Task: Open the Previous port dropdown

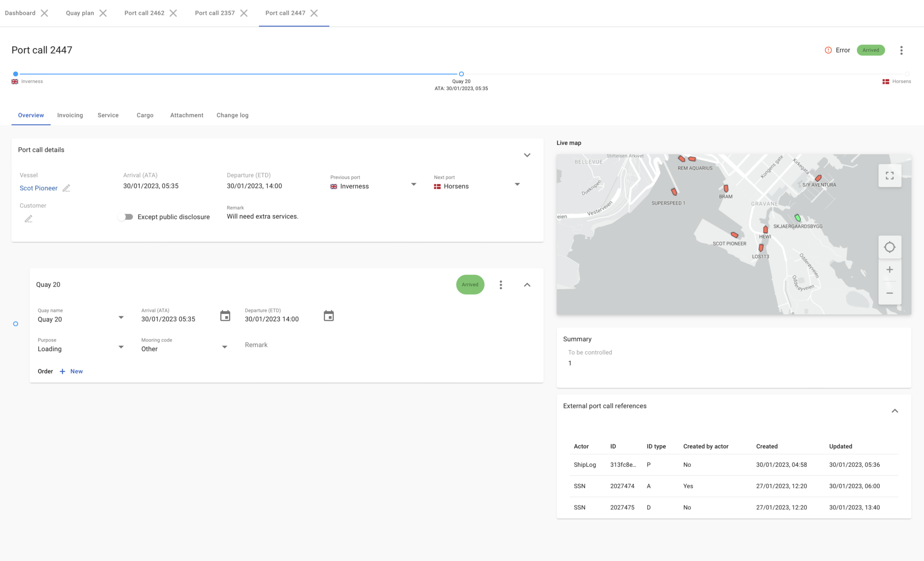Action: tap(413, 184)
